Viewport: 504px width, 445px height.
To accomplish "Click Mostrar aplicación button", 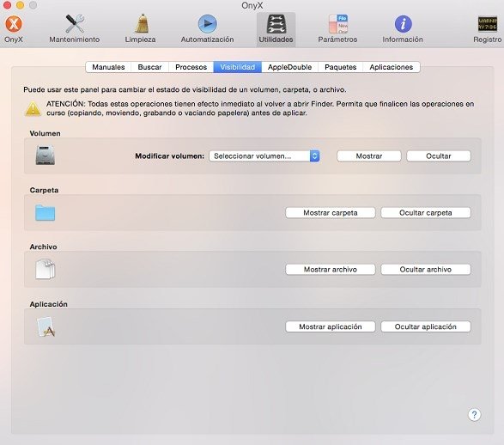I will [331, 326].
